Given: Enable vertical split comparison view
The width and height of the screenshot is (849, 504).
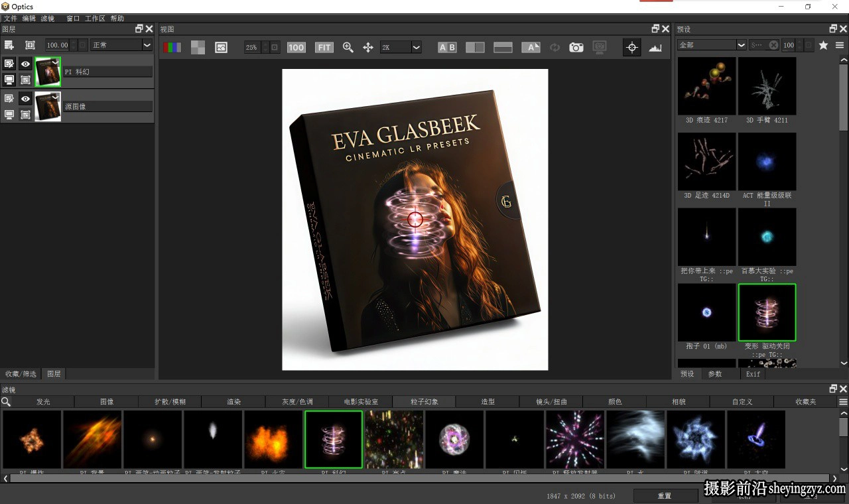Looking at the screenshot, I should point(475,48).
